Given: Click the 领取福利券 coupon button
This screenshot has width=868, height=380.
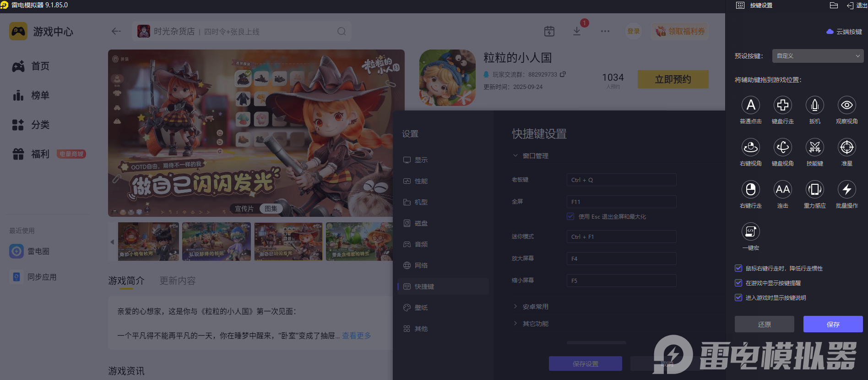Looking at the screenshot, I should (680, 31).
